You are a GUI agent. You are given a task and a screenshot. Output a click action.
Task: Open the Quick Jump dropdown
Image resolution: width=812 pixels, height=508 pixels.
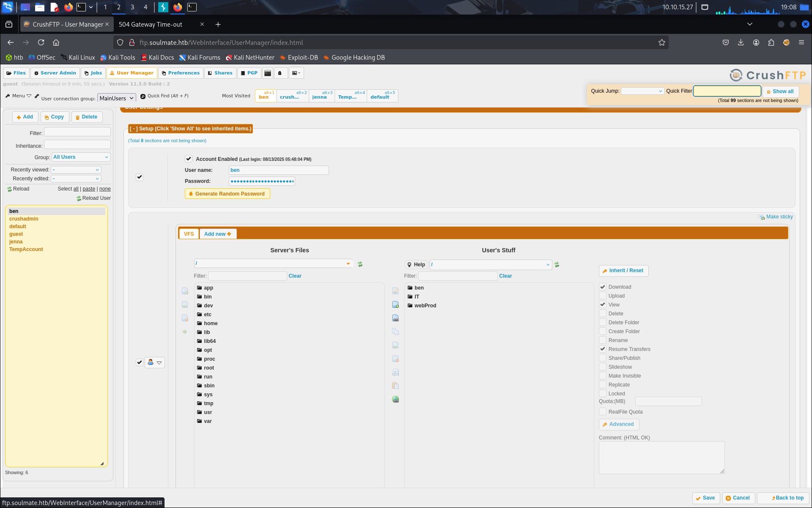[642, 91]
